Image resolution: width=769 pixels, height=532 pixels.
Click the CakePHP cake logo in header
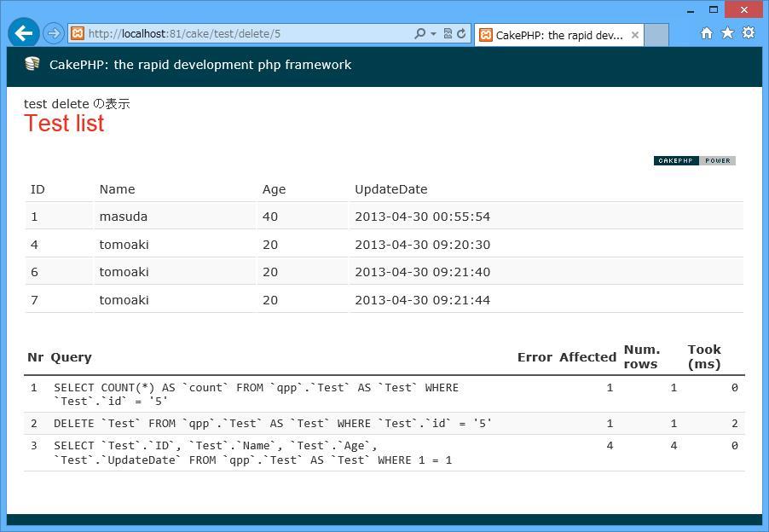point(32,65)
